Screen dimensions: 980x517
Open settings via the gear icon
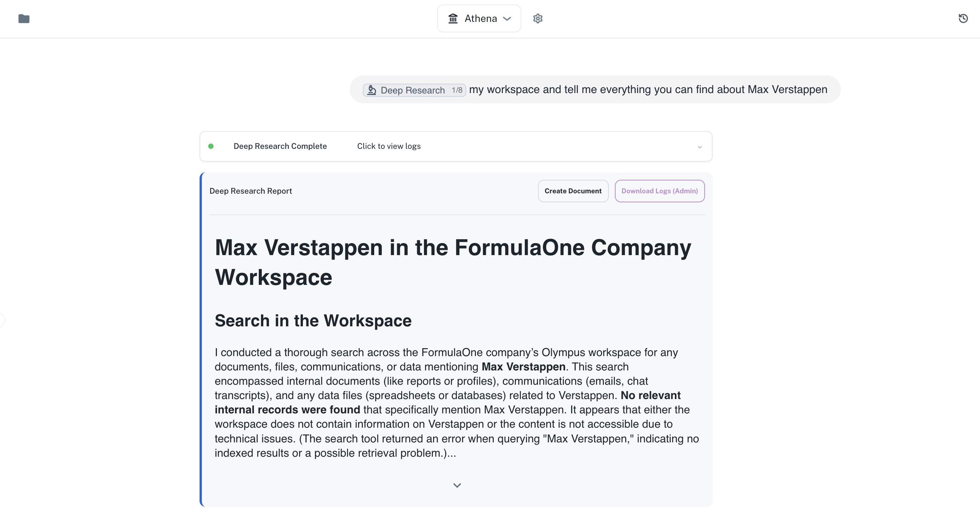[x=538, y=18]
